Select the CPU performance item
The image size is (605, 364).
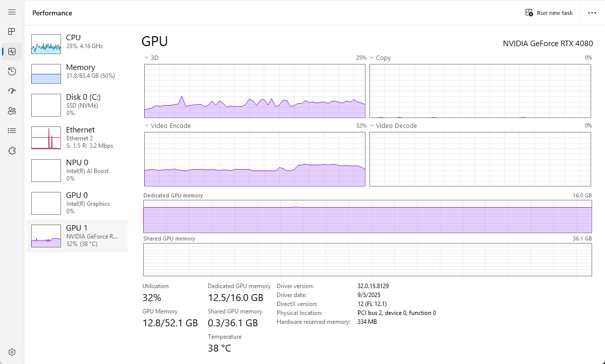pos(77,44)
